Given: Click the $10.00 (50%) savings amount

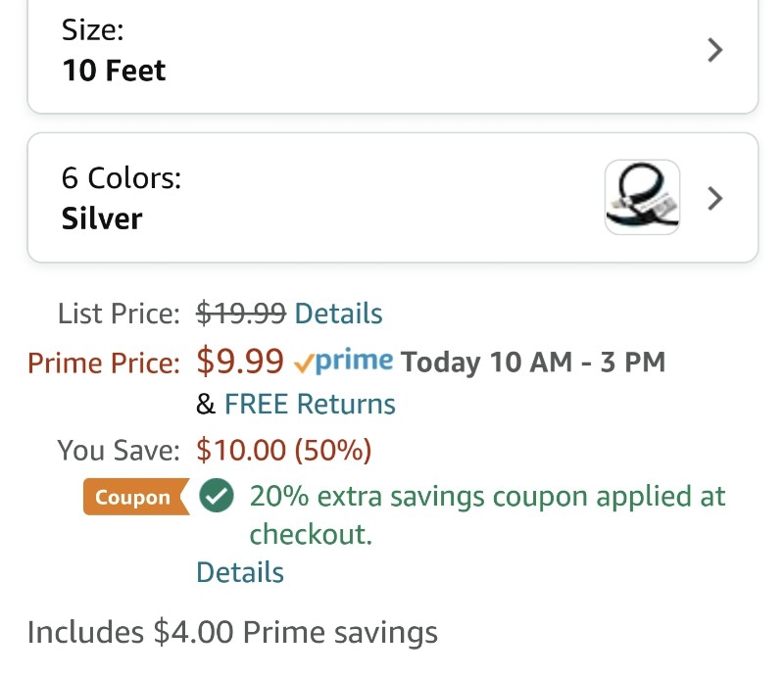Looking at the screenshot, I should coord(284,450).
